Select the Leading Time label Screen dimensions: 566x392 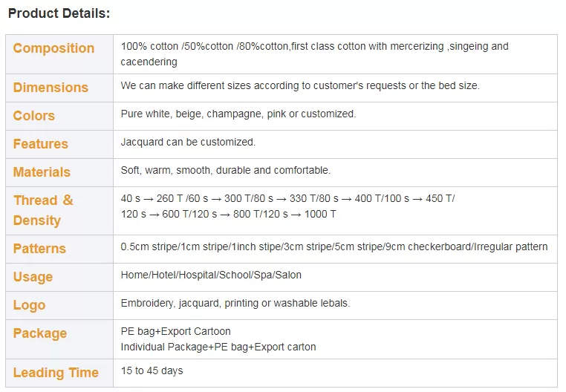(56, 373)
